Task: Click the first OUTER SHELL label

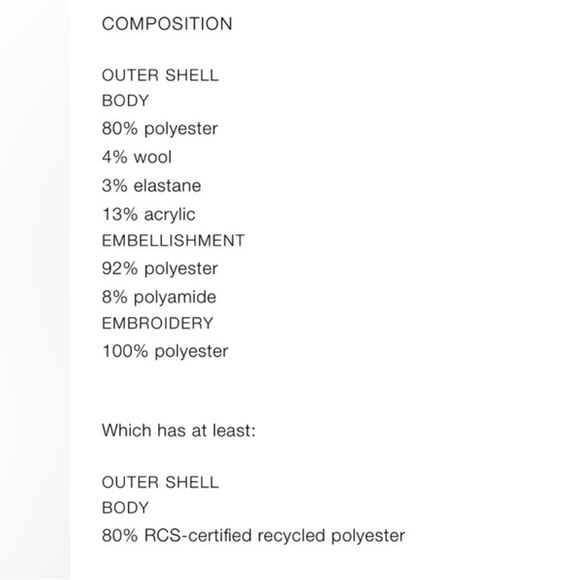Action: [160, 75]
